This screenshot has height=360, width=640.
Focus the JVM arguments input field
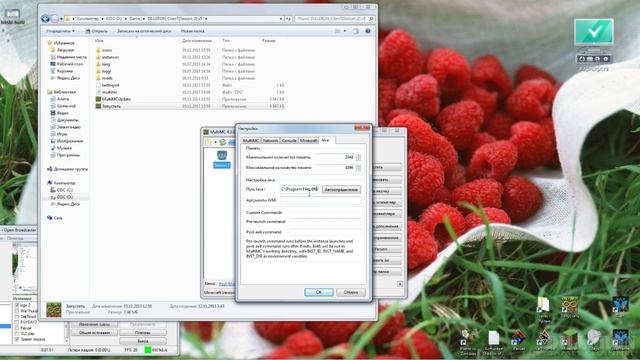coord(320,200)
